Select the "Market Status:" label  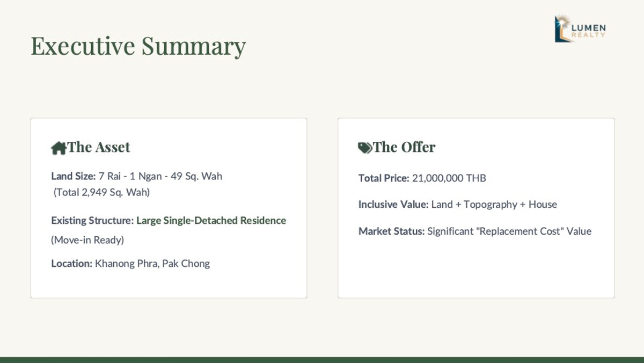(392, 231)
